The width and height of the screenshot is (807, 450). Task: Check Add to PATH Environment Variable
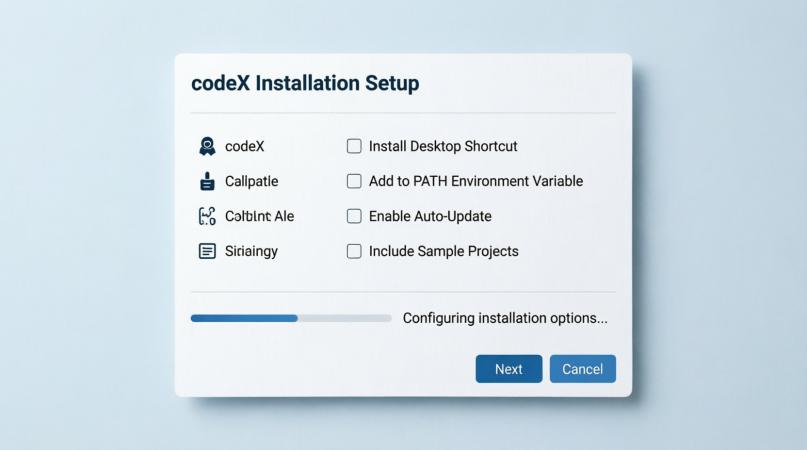[354, 181]
